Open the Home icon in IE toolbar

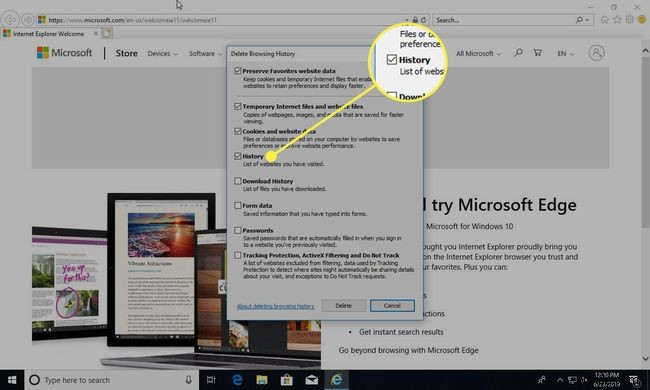(x=604, y=19)
